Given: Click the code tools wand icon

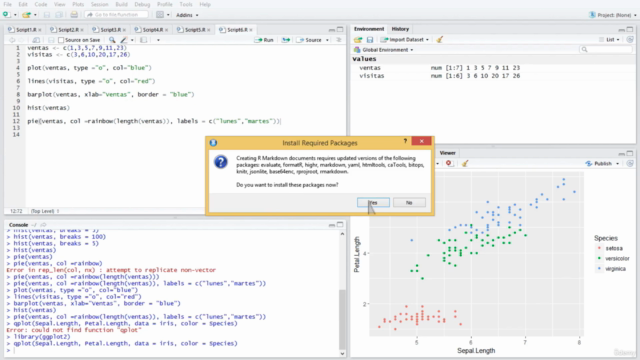Looking at the screenshot, I should tap(124, 40).
